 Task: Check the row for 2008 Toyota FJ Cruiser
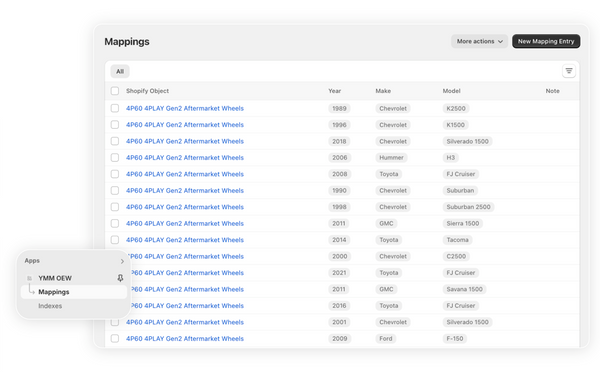click(115, 174)
